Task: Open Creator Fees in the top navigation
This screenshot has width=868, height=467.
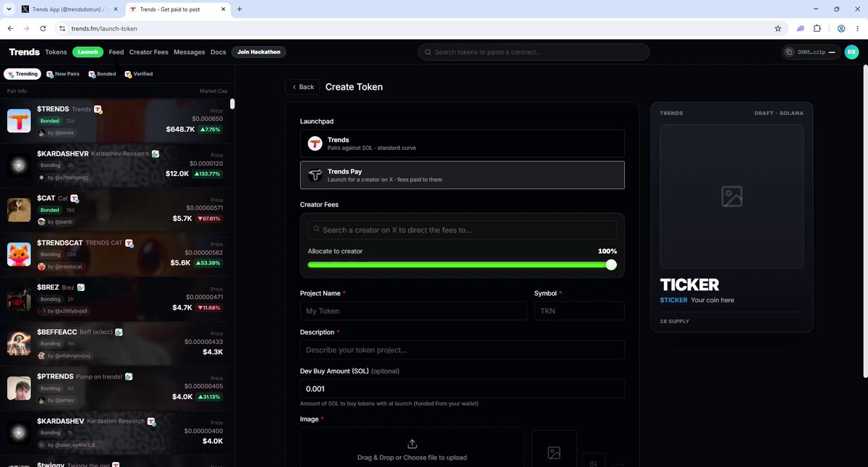Action: coord(149,52)
